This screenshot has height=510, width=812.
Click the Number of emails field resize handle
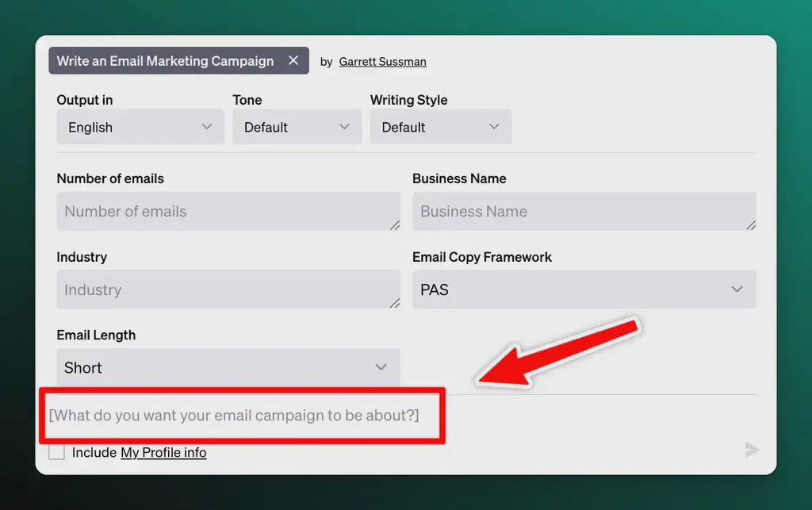pos(395,225)
